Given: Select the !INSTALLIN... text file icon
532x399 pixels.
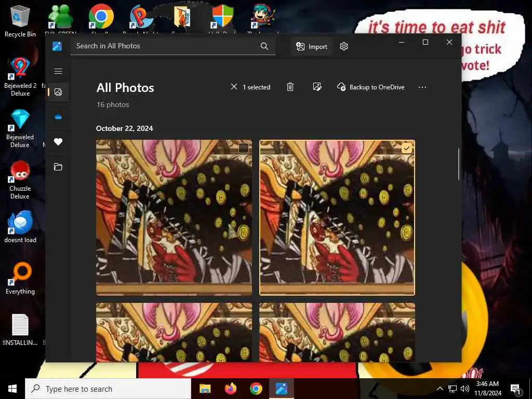Looking at the screenshot, I should pyautogui.click(x=20, y=330).
